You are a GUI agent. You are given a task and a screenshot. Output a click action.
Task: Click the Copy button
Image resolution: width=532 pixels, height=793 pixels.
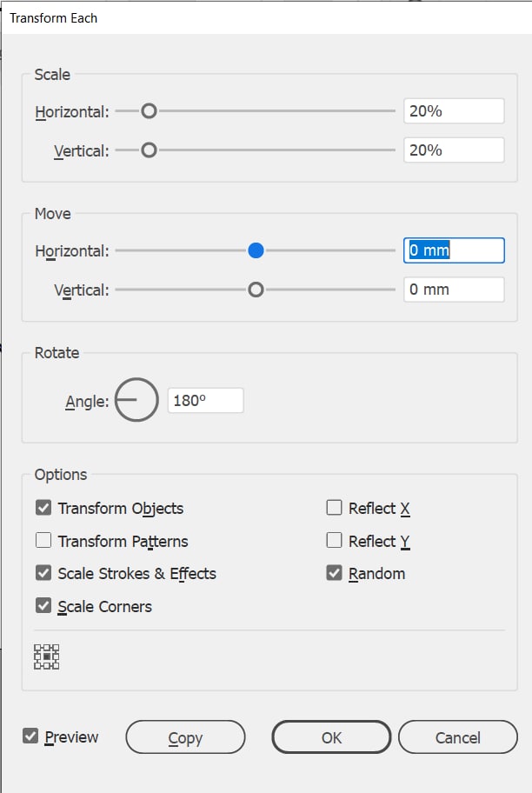[185, 737]
